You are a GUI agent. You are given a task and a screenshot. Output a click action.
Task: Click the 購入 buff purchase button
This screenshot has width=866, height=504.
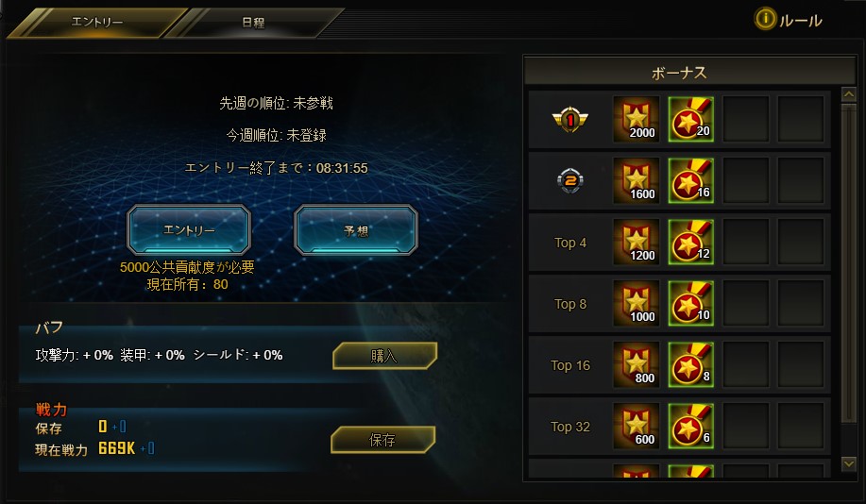[384, 356]
